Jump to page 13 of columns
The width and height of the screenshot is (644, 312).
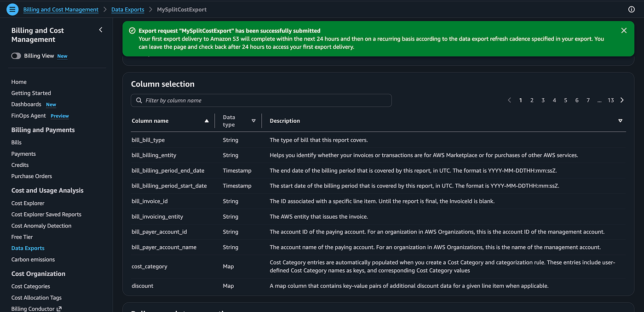[611, 100]
